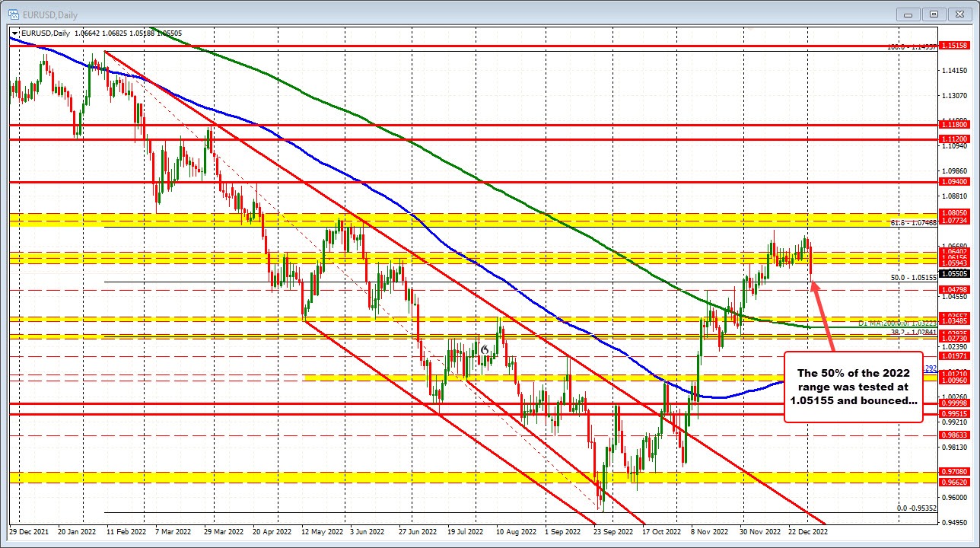Select the 1.11200 red price label

[x=954, y=139]
